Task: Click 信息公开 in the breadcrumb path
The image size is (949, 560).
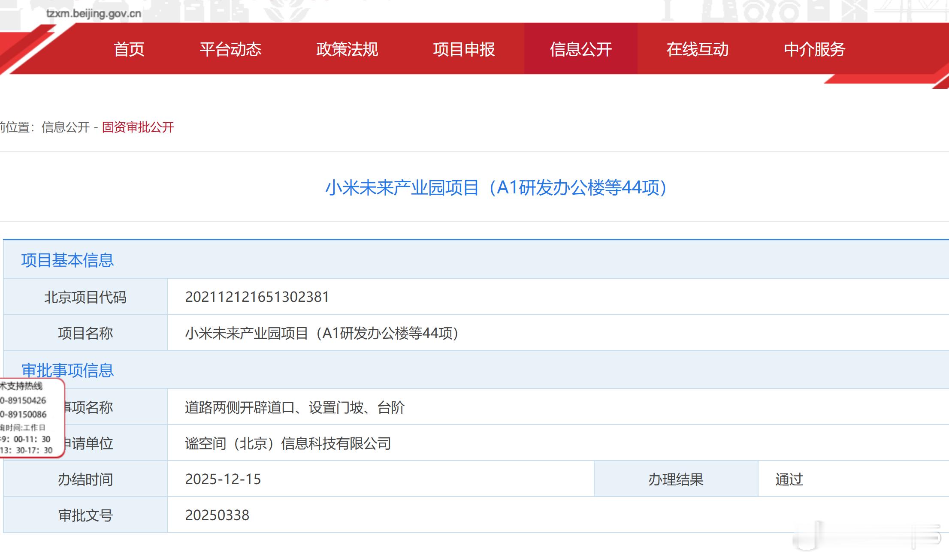Action: click(x=66, y=127)
